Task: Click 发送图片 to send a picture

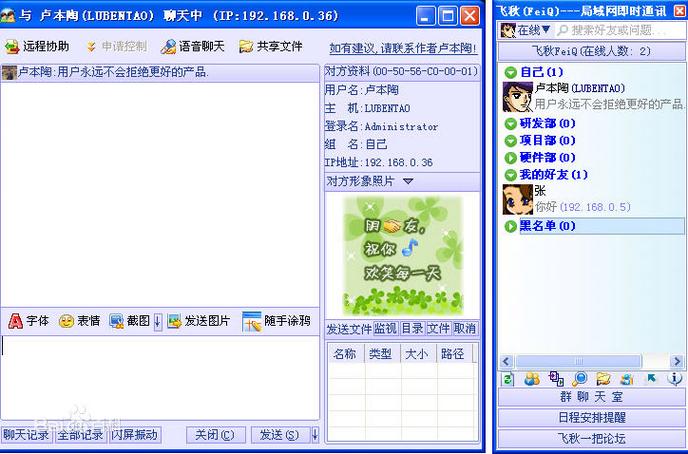Action: [198, 321]
